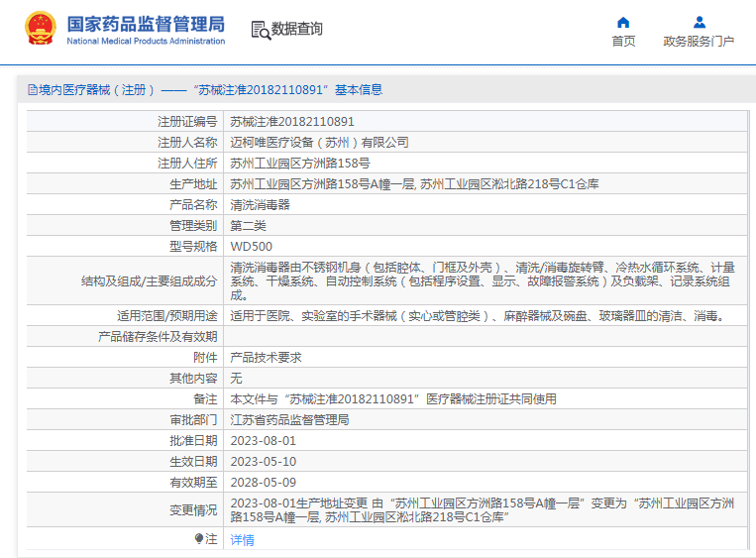Click the 生效日期 row label
756x558 pixels.
tap(193, 462)
